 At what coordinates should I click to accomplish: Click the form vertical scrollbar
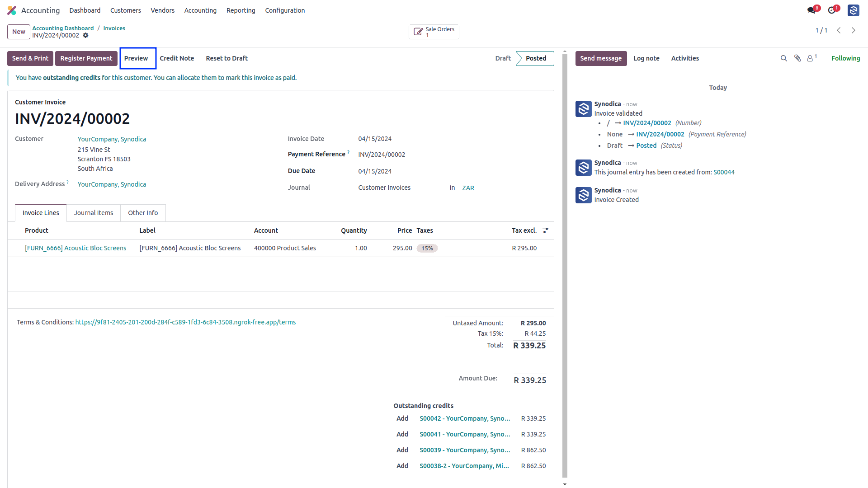(565, 266)
